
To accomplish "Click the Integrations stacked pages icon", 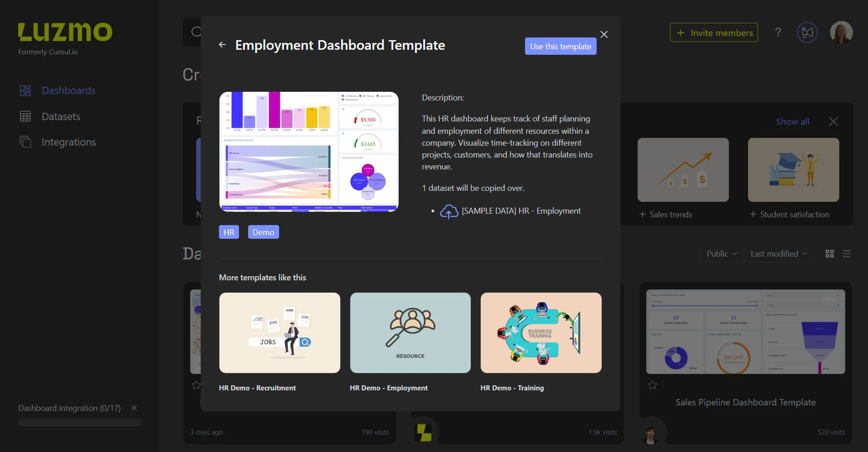I will coord(25,142).
